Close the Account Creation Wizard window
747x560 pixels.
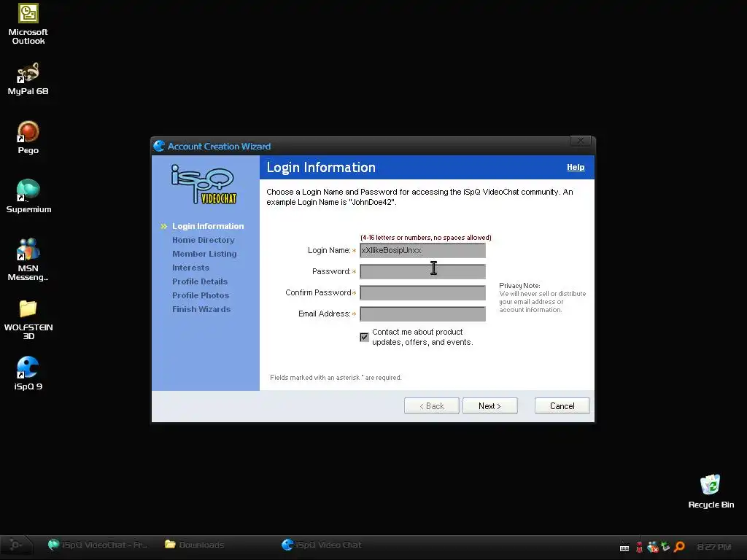[580, 141]
